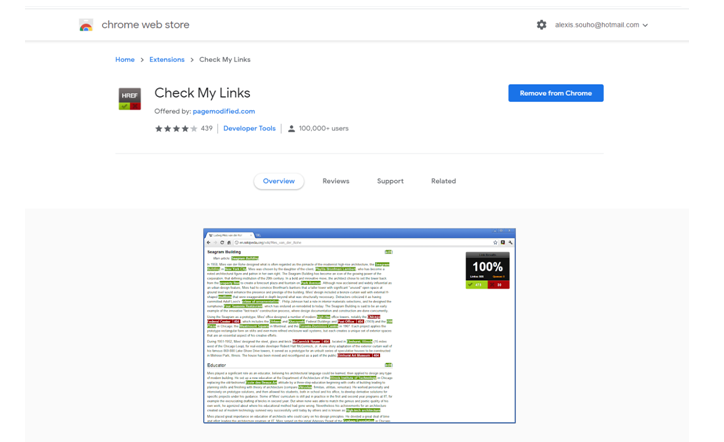Click the chrome web store title text

click(145, 25)
